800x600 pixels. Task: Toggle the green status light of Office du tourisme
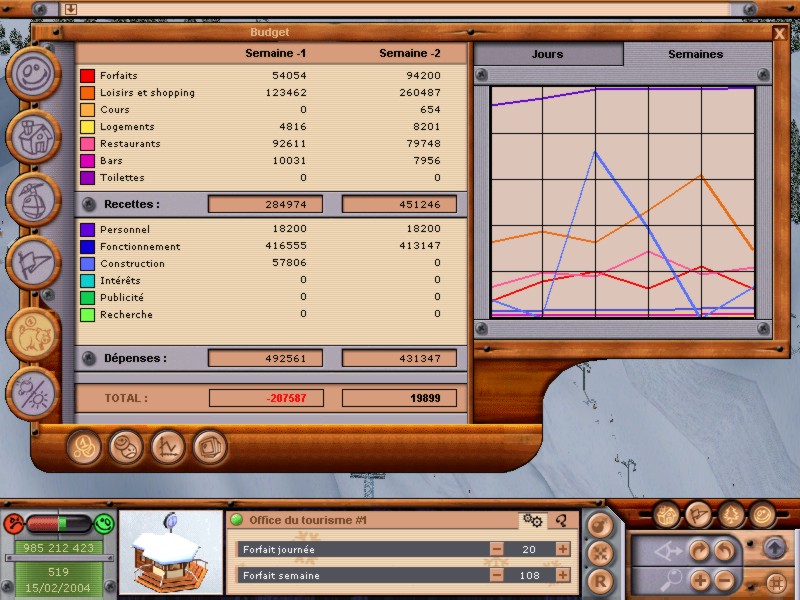pos(237,520)
